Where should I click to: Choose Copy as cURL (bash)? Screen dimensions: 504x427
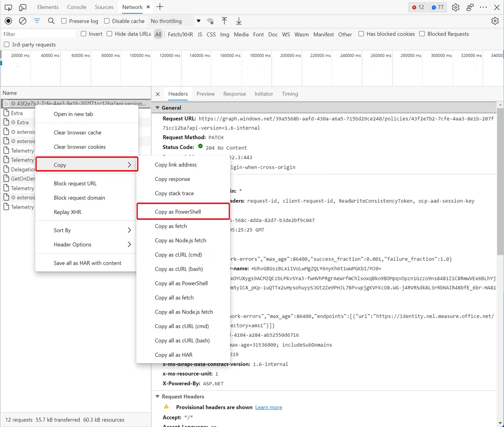click(183, 269)
